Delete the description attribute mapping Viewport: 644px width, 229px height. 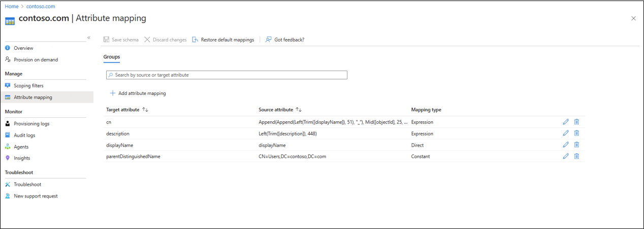576,134
